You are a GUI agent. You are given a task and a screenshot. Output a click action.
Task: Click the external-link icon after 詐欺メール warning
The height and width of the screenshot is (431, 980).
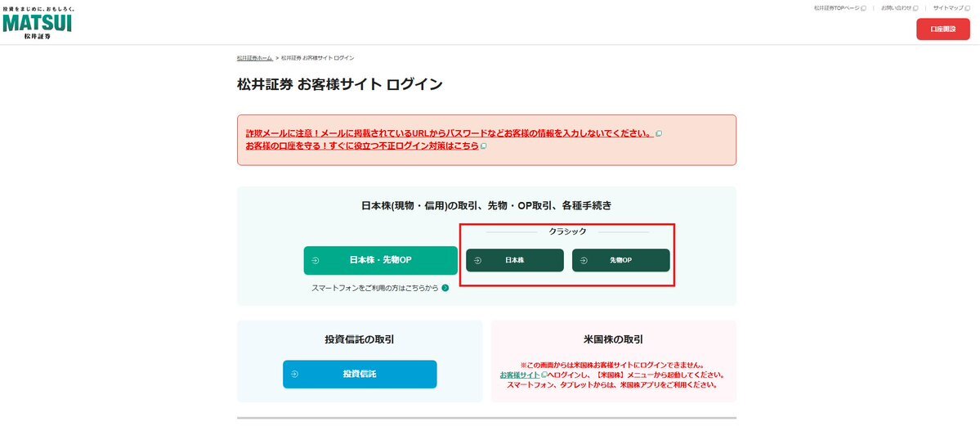pos(659,134)
